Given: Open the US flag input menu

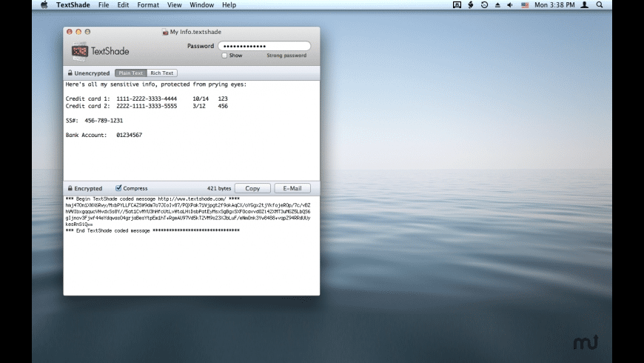Looking at the screenshot, I should pos(525,5).
